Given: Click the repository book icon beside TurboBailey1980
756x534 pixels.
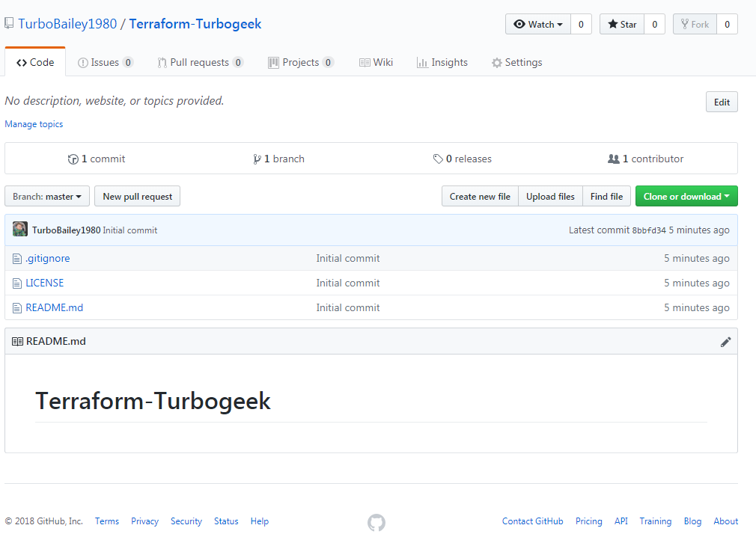Looking at the screenshot, I should coord(9,23).
